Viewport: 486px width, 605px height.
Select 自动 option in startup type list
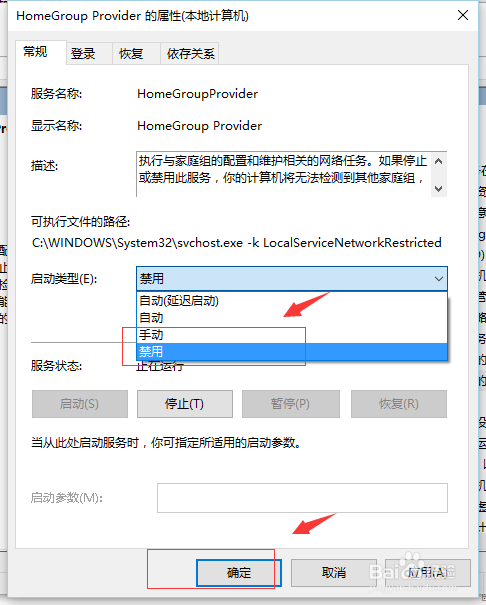[292, 318]
